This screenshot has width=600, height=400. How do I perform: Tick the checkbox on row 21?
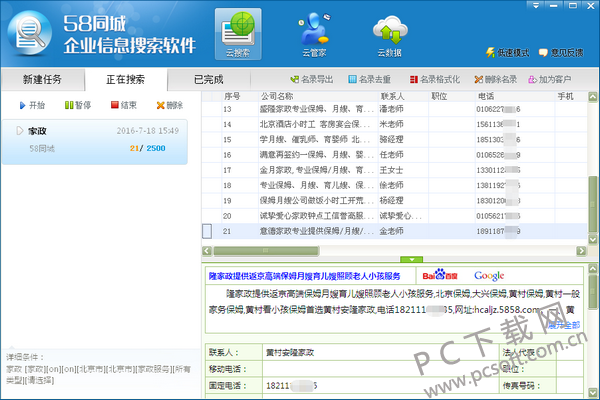pos(207,231)
